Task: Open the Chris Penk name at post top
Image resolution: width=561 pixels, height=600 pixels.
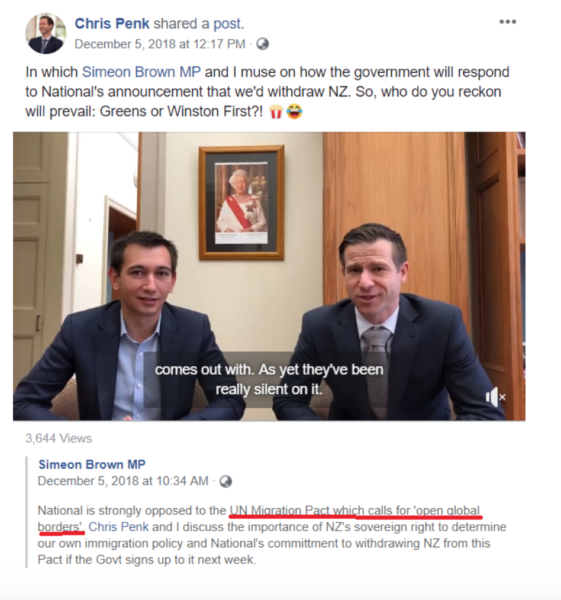Action: [112, 24]
